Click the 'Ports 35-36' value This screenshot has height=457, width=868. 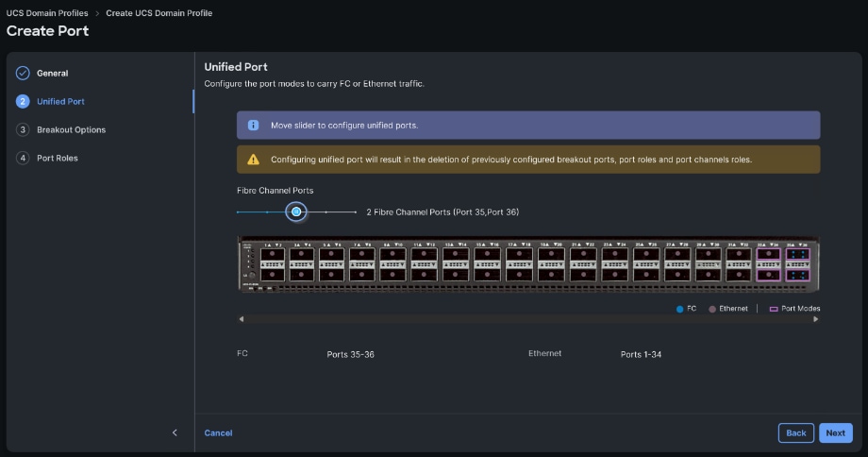tap(350, 354)
